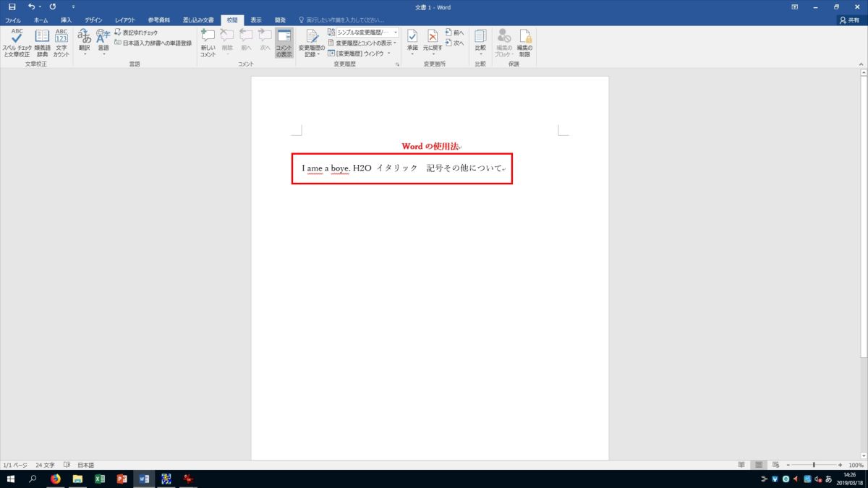Click the proofing status icon
The image size is (868, 488).
click(x=67, y=465)
